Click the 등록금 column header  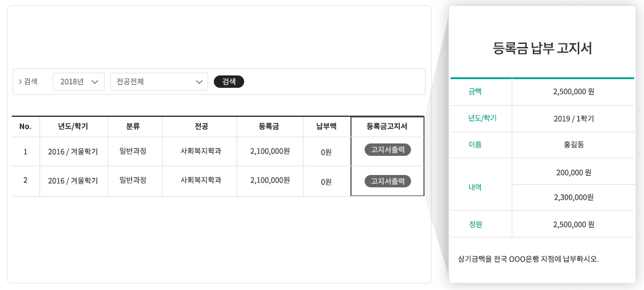point(269,127)
